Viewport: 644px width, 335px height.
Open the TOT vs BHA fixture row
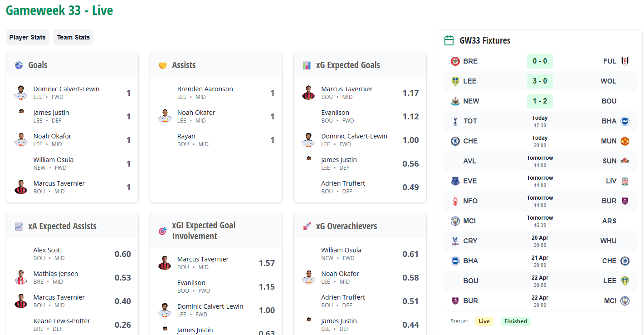540,121
